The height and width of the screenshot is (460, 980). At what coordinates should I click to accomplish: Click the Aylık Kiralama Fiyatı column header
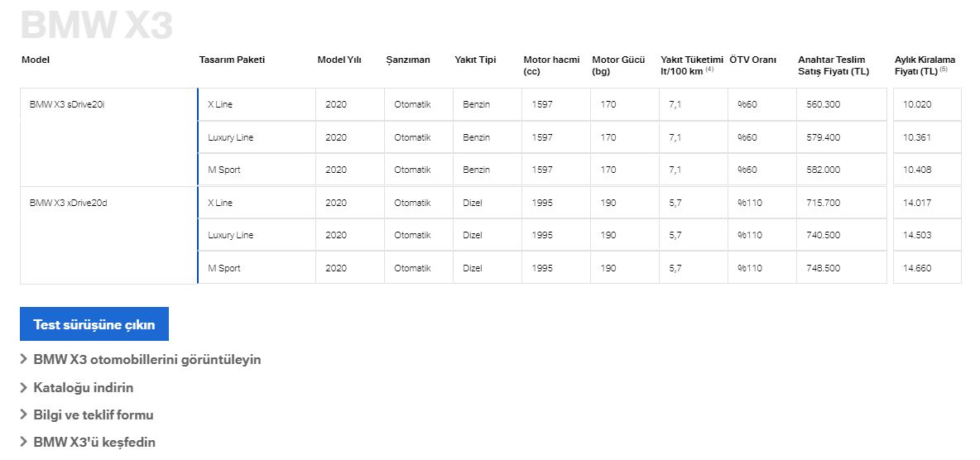click(925, 65)
